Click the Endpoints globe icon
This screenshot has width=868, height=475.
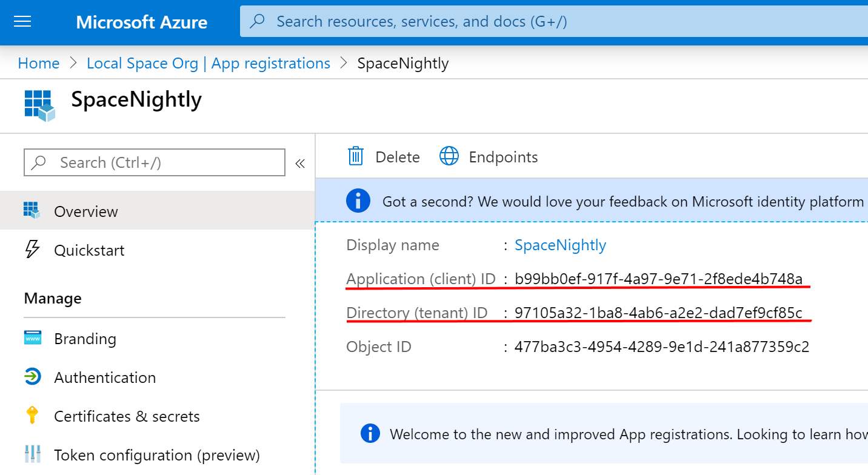(449, 156)
